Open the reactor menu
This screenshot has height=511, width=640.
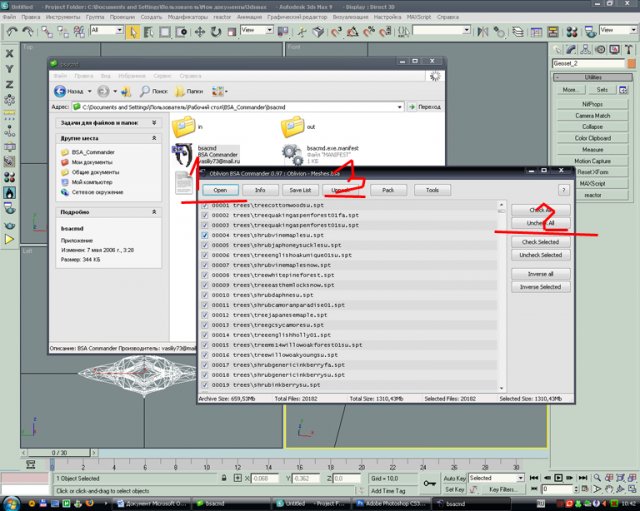[222, 17]
